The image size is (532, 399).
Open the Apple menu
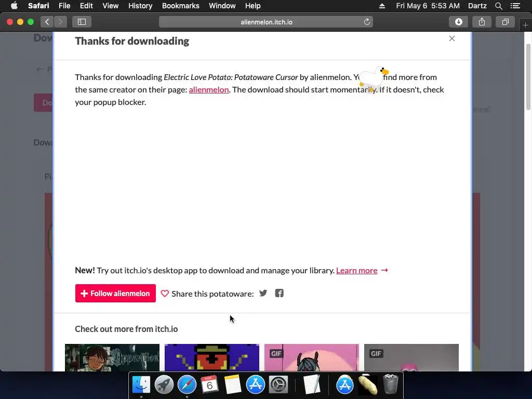tap(14, 6)
